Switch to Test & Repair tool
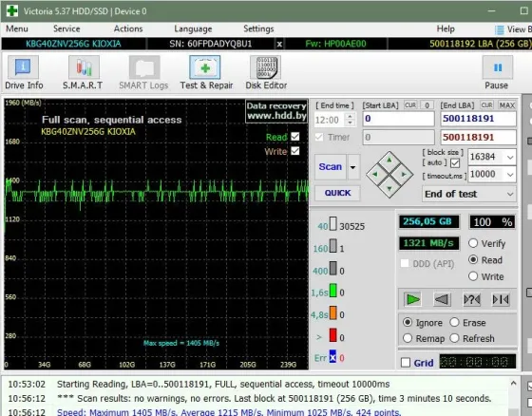 (206, 72)
